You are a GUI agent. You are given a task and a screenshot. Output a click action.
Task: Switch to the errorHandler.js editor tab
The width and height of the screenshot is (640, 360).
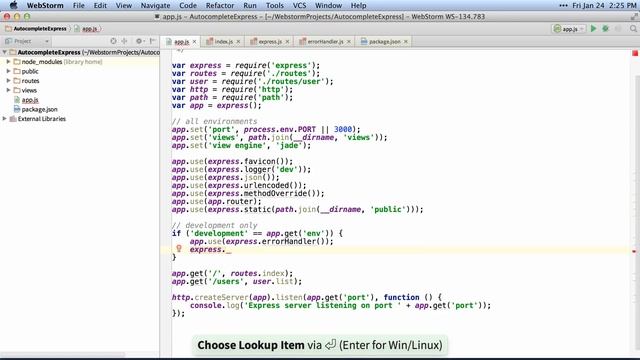(x=325, y=42)
